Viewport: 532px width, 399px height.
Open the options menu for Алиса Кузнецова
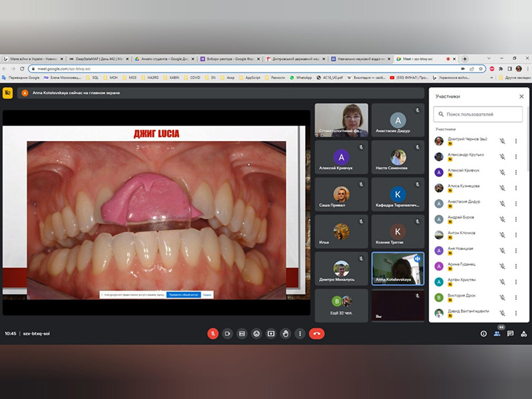coord(516,188)
